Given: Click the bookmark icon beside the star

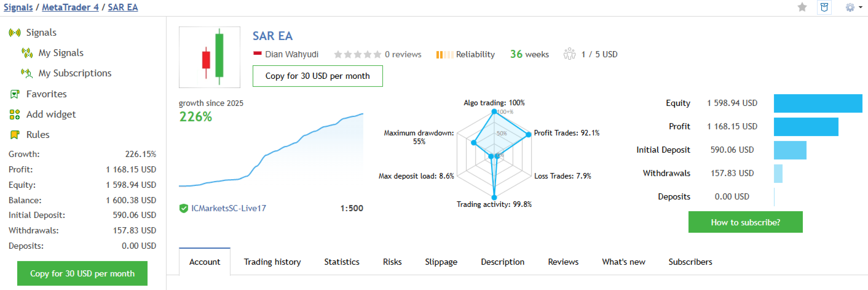Looking at the screenshot, I should [x=824, y=7].
